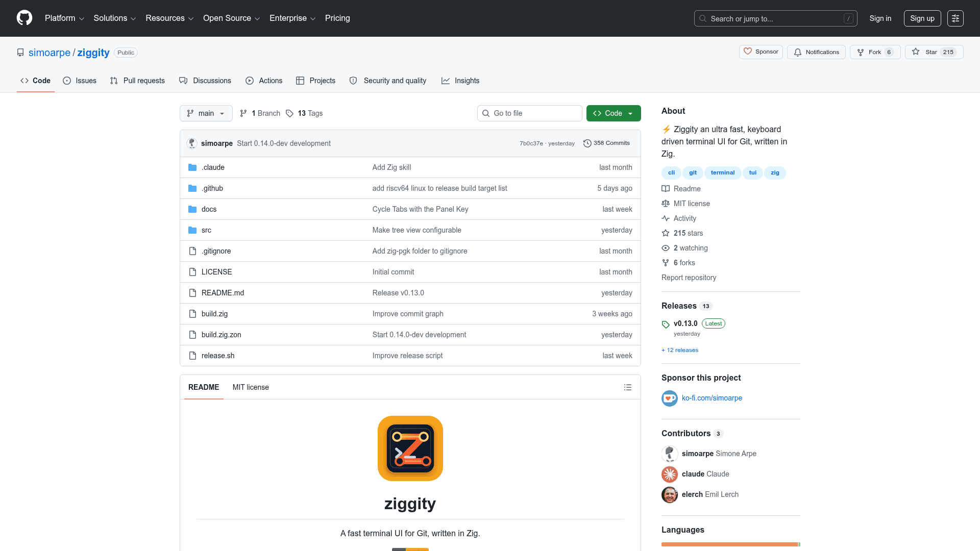Click the simoarpe commit author avatar
980x551 pixels.
pos(192,143)
